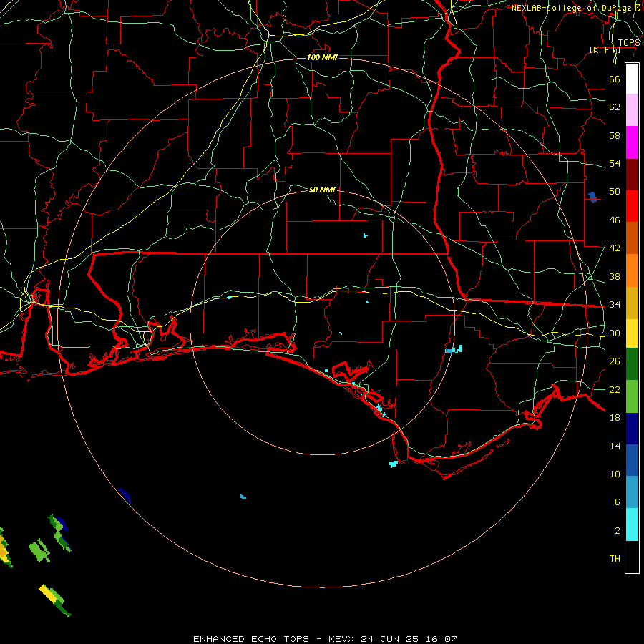Choose the bright yellow legend swatch
The image size is (644, 644).
tap(632, 333)
